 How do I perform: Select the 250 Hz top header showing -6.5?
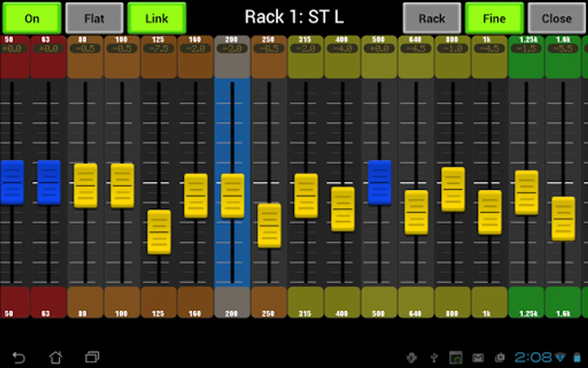(x=269, y=56)
